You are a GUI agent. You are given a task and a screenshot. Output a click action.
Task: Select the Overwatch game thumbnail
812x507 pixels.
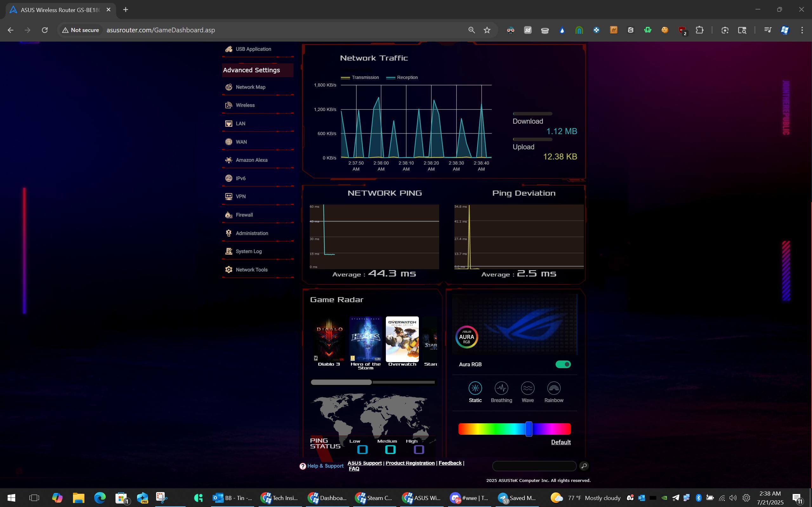pyautogui.click(x=402, y=339)
